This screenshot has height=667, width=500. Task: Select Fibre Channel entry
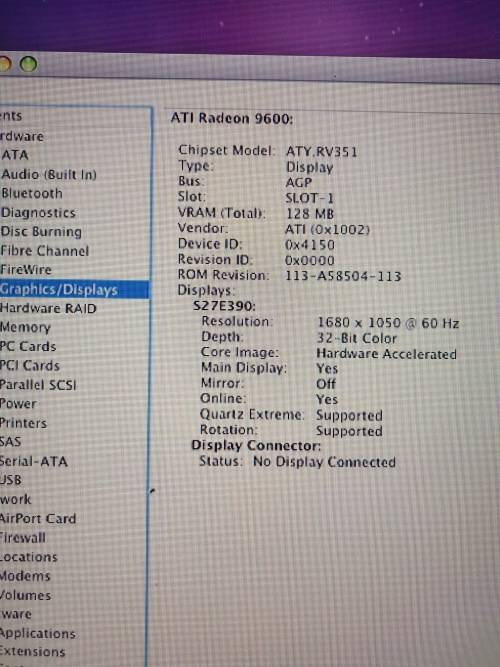pyautogui.click(x=44, y=251)
